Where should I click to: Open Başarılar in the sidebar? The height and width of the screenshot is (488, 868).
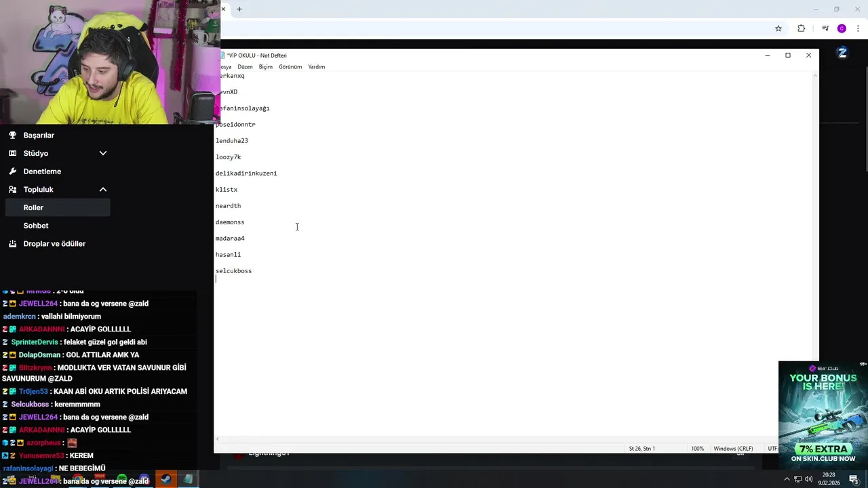coord(39,135)
